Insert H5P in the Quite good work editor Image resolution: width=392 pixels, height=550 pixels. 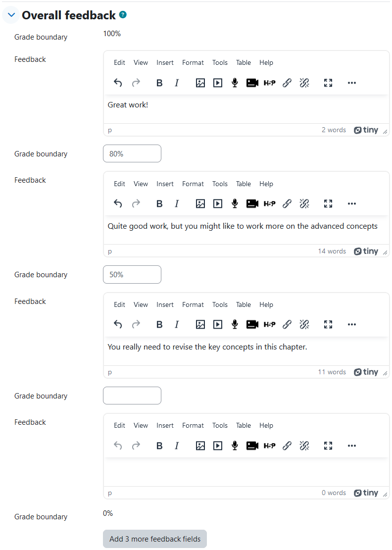click(x=270, y=203)
